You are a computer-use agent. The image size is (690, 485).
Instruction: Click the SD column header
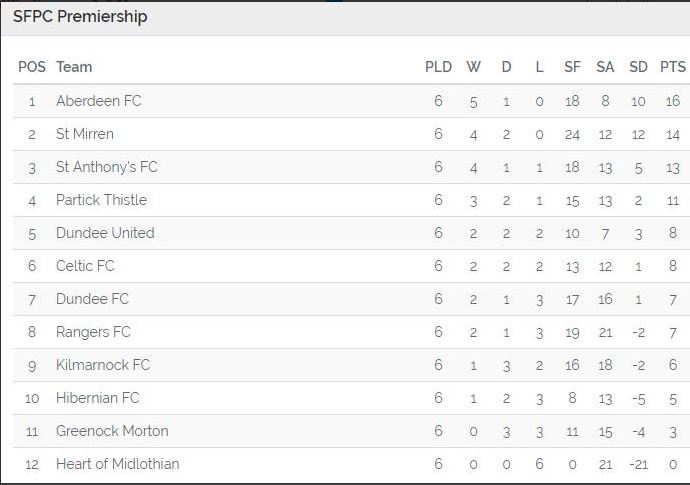tap(638, 67)
